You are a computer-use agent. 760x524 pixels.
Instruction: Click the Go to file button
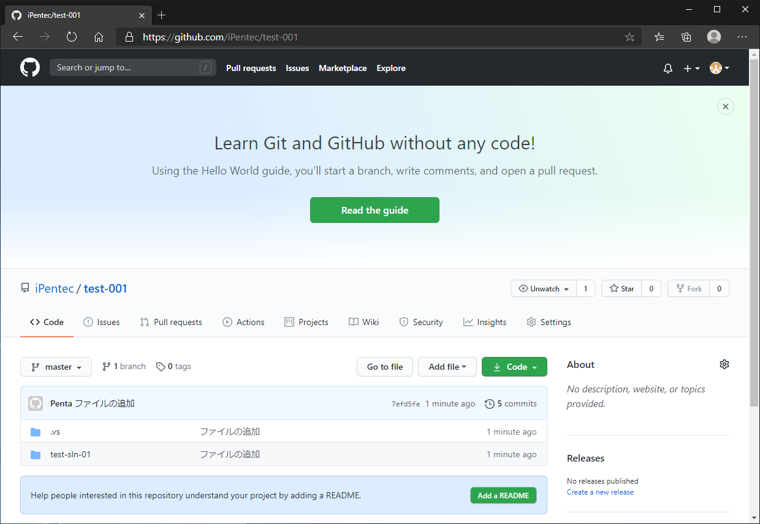coord(385,367)
